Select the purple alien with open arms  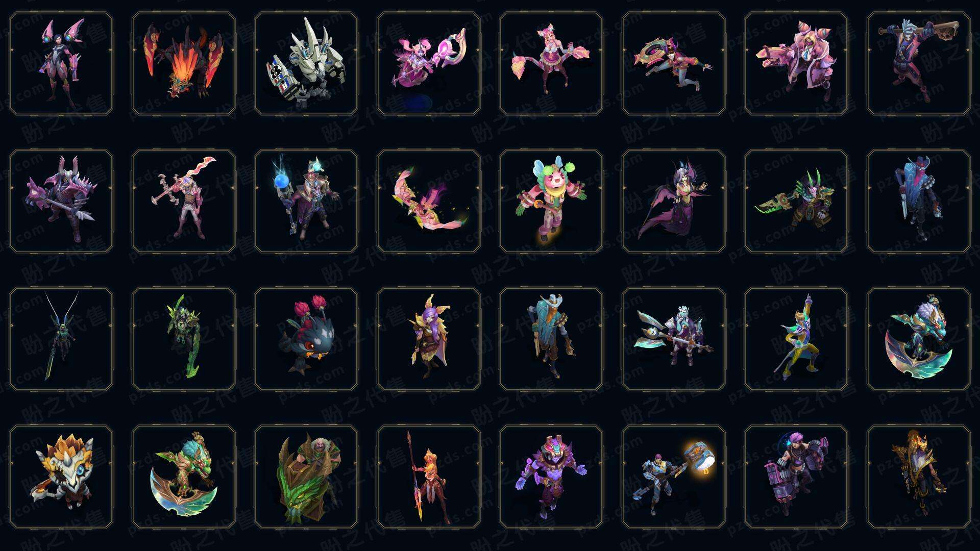coord(551,477)
